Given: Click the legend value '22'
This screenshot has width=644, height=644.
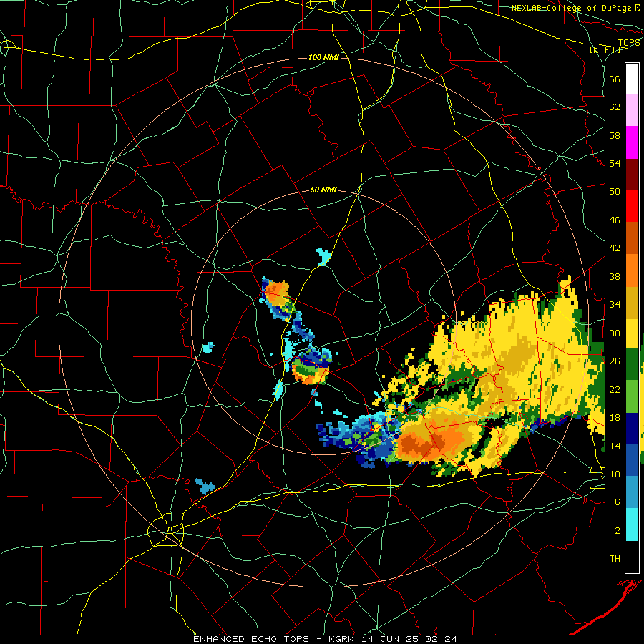Looking at the screenshot, I should (615, 389).
